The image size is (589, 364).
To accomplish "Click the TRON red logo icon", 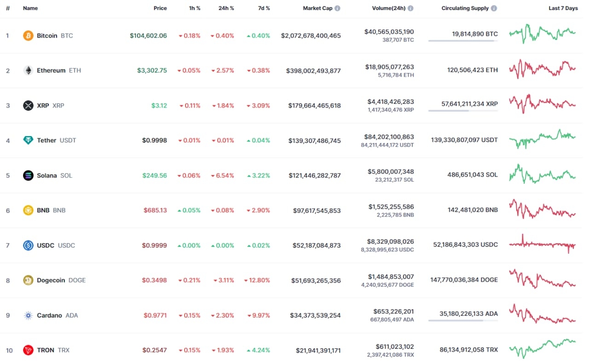I will pos(29,350).
